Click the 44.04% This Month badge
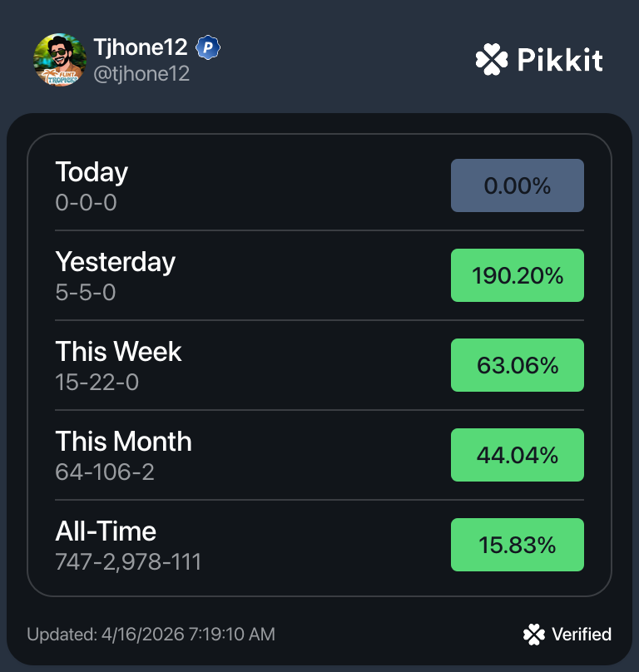The height and width of the screenshot is (672, 639). click(517, 455)
